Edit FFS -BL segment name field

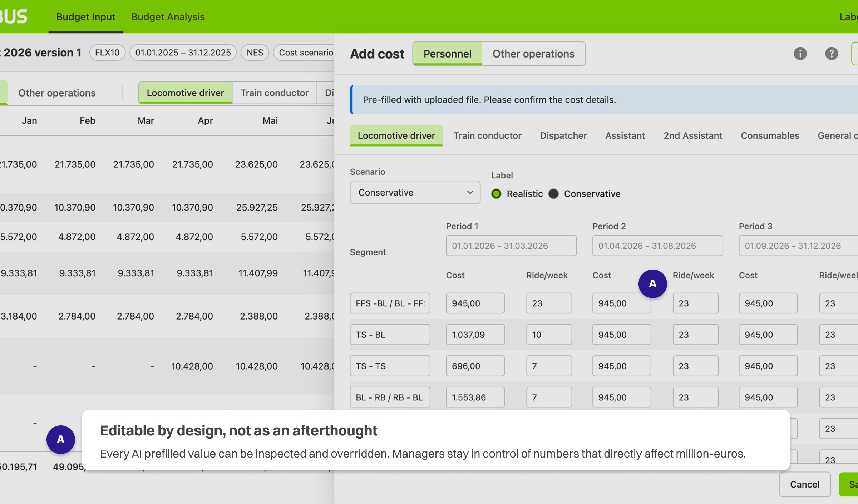coord(390,303)
